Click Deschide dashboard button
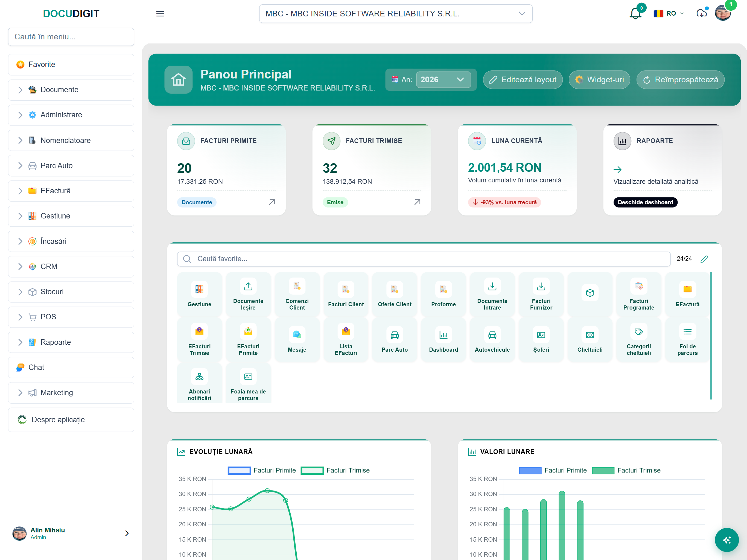Image resolution: width=747 pixels, height=560 pixels. 645,202
